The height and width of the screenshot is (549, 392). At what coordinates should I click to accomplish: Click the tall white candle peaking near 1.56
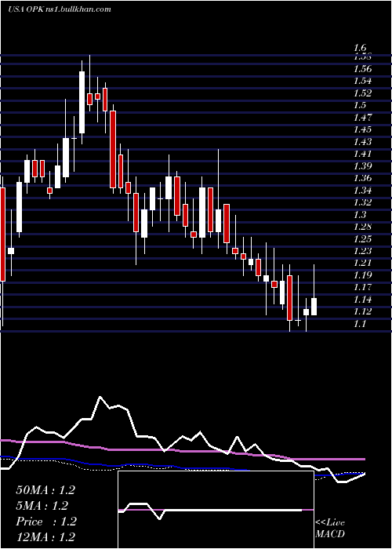[82, 102]
